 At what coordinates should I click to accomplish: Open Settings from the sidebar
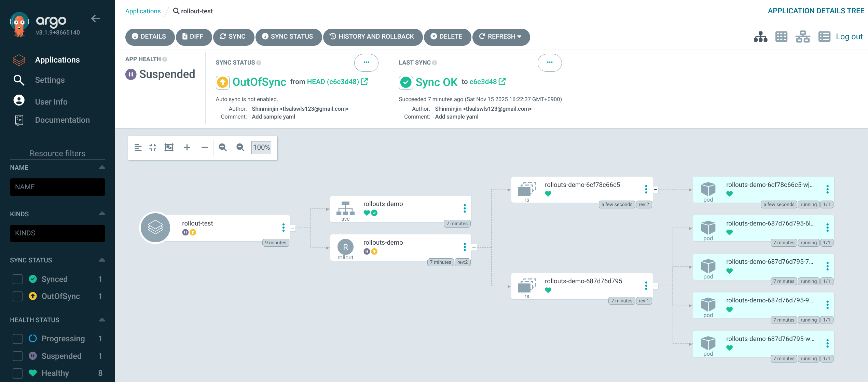(50, 80)
